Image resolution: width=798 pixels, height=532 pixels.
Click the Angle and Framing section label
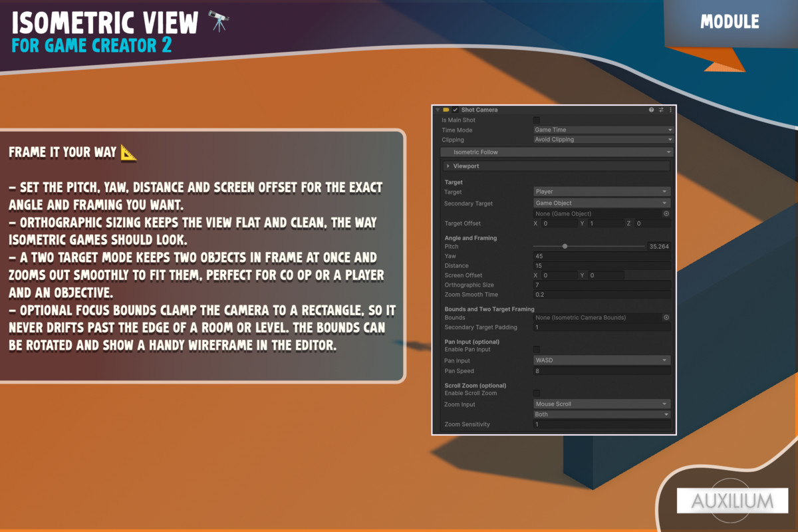[471, 238]
